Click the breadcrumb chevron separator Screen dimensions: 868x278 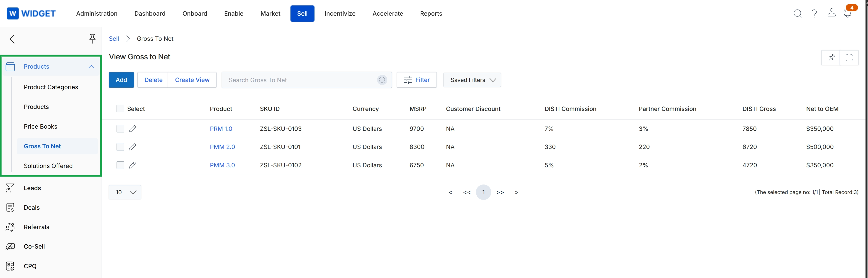click(x=128, y=39)
